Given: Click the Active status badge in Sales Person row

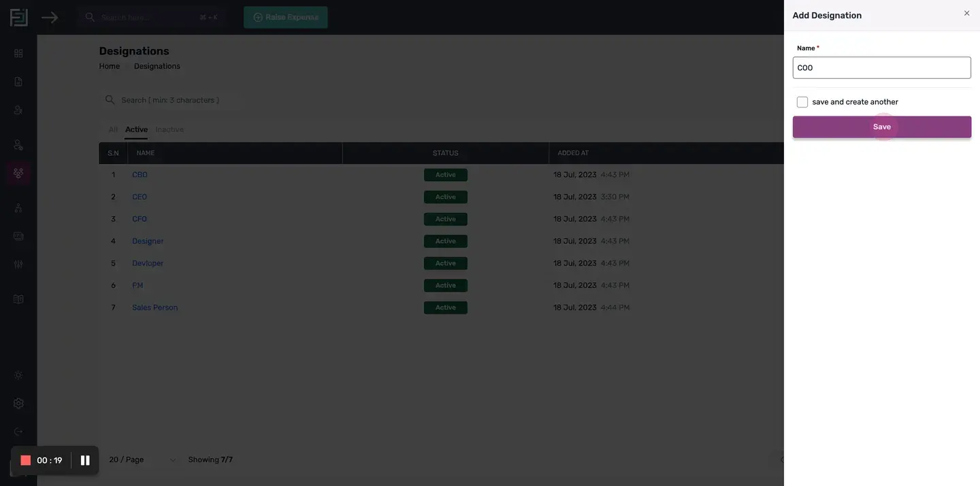Looking at the screenshot, I should (446, 308).
